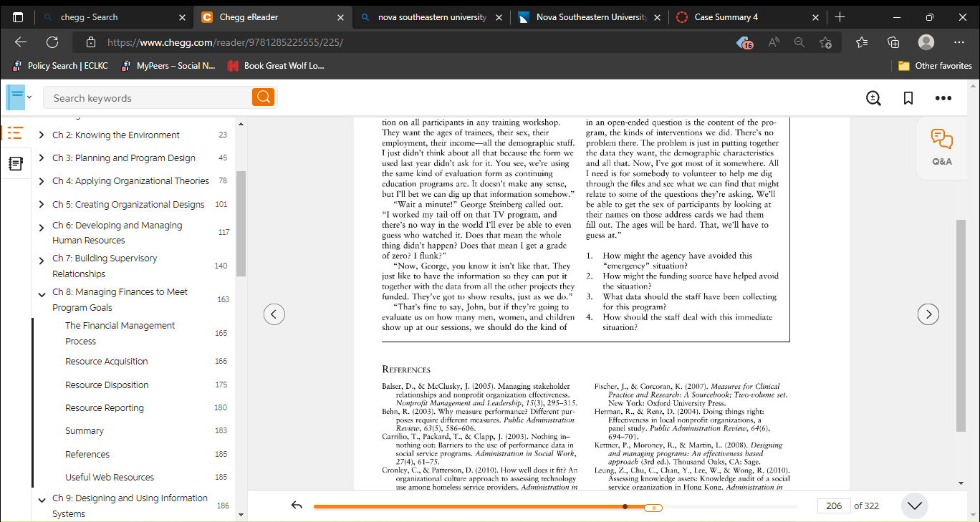Screen dimensions: 980x522
Task: Open the Q&A chat panel
Action: [942, 147]
